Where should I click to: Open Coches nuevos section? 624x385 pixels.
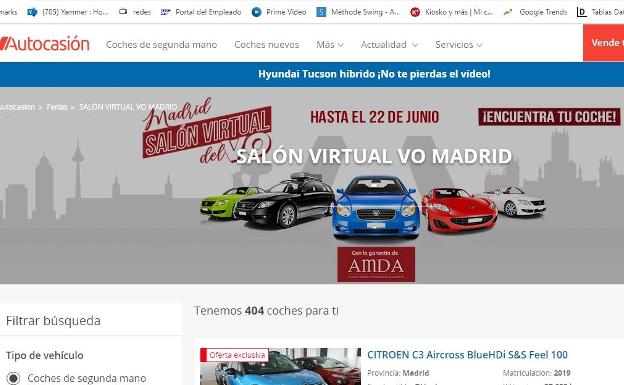267,45
